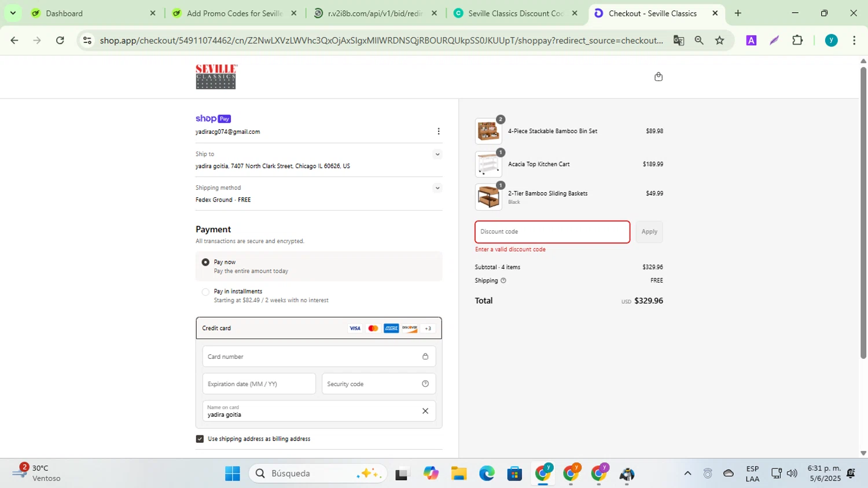
Task: Open a new browser tab
Action: [738, 13]
